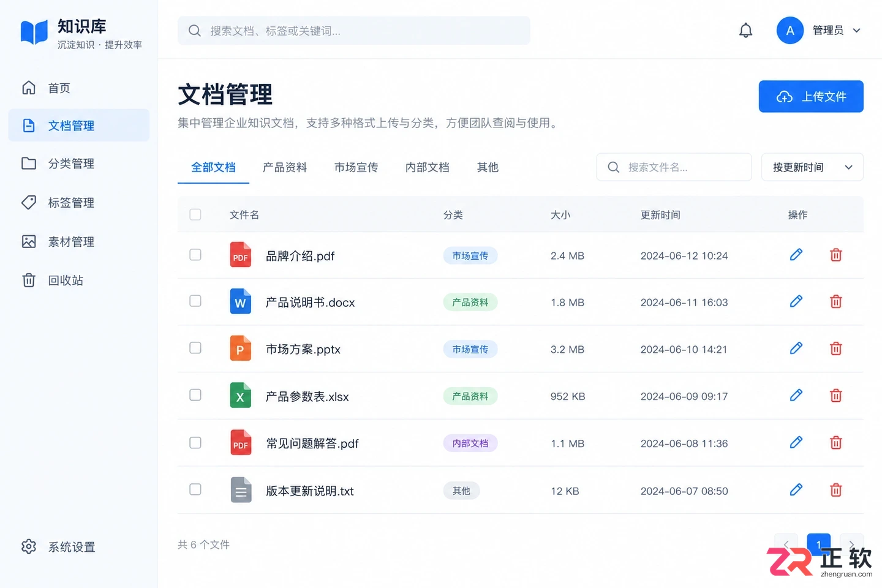Click the notification bell icon

pos(745,31)
